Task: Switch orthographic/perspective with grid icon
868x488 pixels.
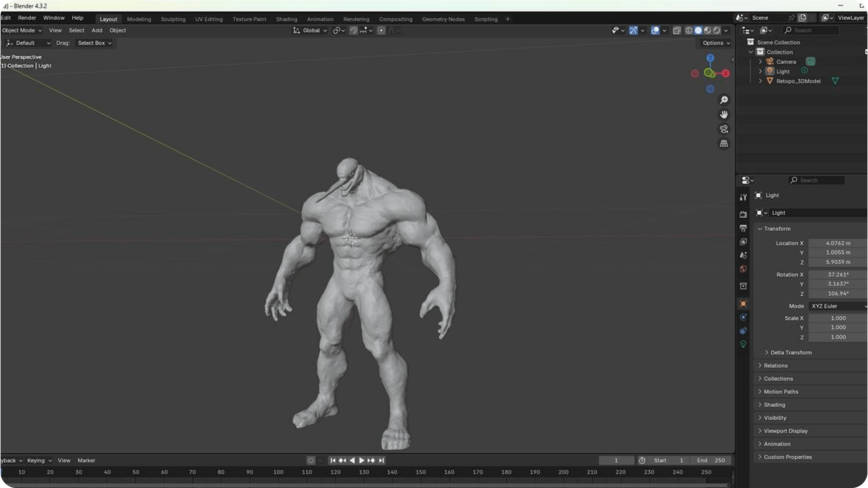Action: tap(724, 143)
